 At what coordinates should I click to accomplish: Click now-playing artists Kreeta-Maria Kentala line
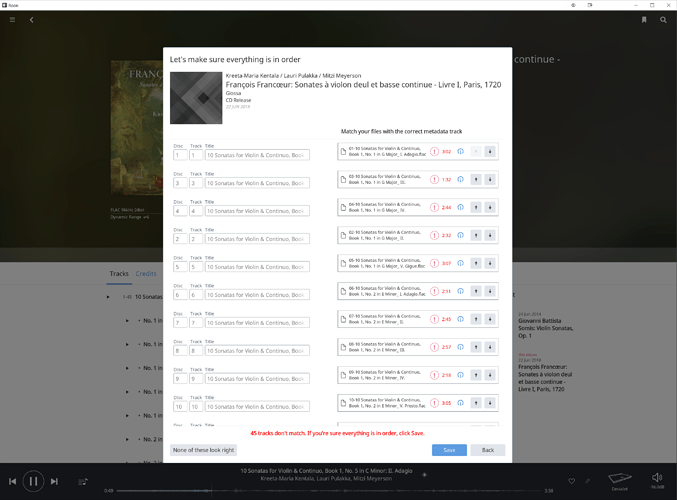pyautogui.click(x=326, y=478)
